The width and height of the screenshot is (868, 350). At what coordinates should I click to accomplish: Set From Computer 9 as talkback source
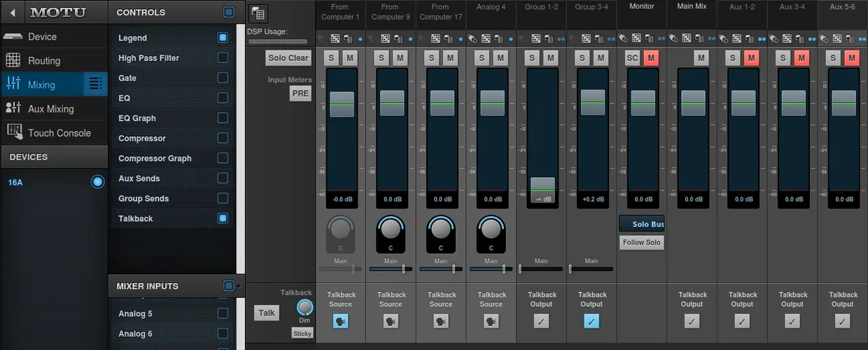pyautogui.click(x=391, y=321)
